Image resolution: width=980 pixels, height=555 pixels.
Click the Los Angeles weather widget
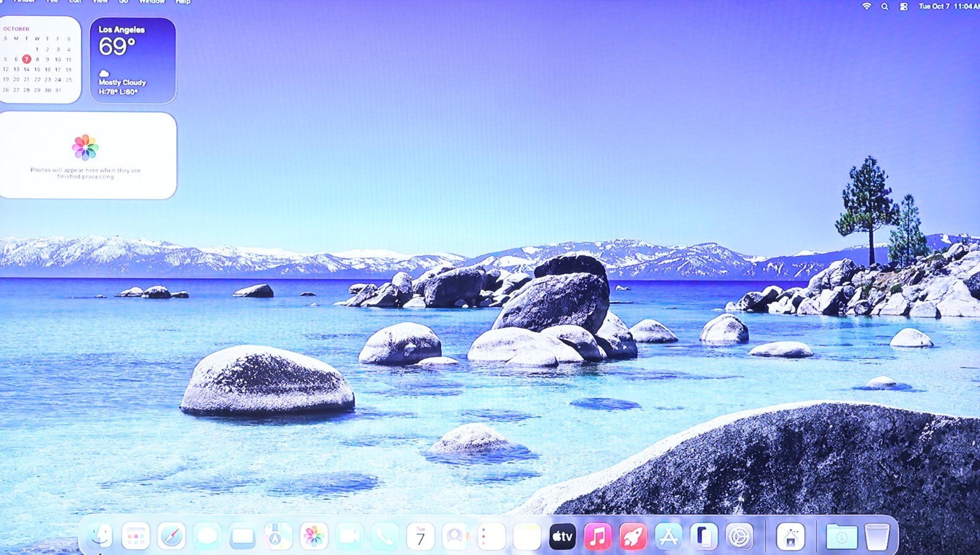pyautogui.click(x=132, y=60)
